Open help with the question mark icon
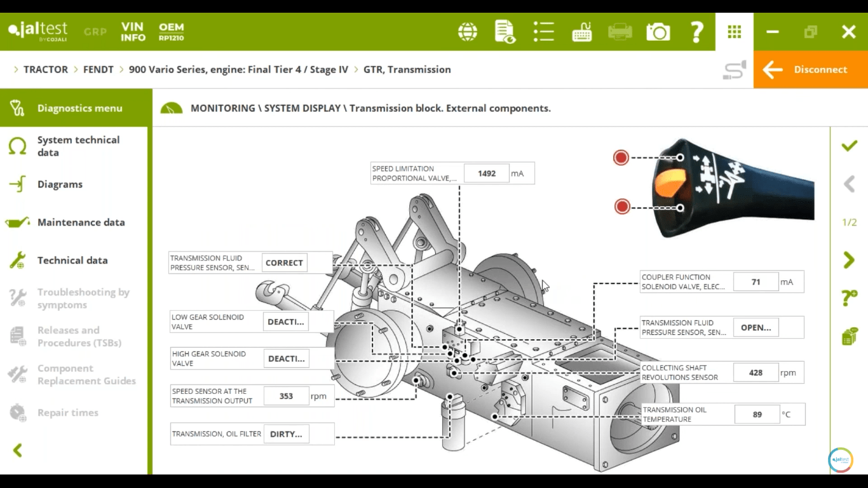The image size is (868, 488). click(x=696, y=32)
